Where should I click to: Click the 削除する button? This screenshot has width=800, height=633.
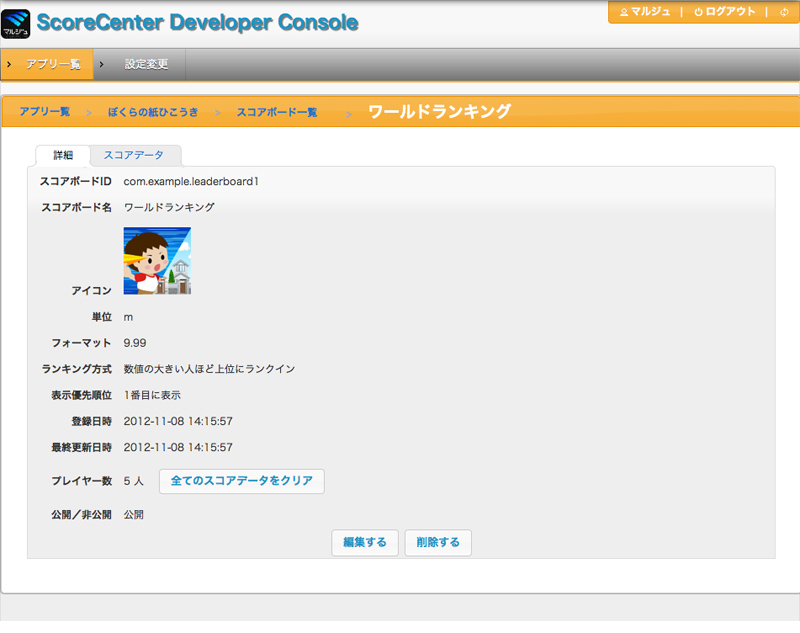click(x=438, y=543)
